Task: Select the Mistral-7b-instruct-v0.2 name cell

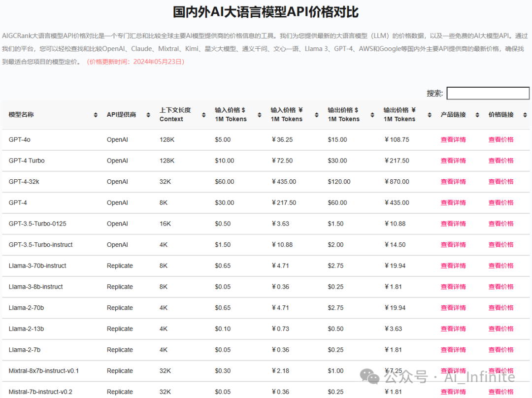Action: click(40, 392)
